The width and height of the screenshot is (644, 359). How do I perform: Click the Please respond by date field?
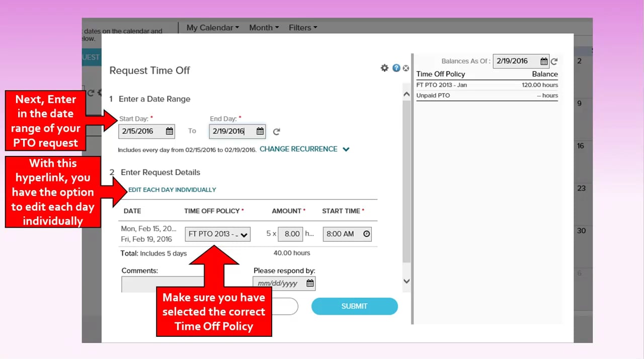tap(284, 283)
